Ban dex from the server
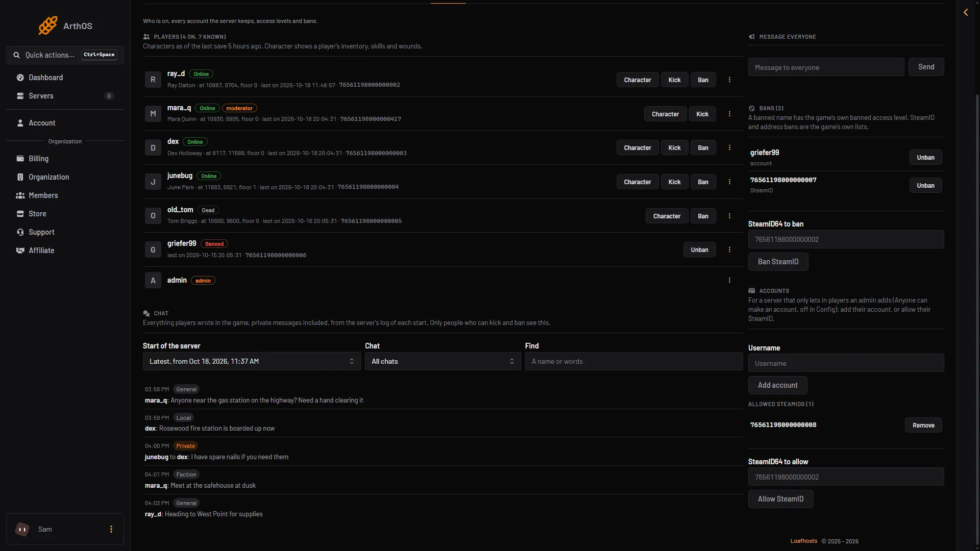Viewport: 980px width, 551px height. (703, 148)
